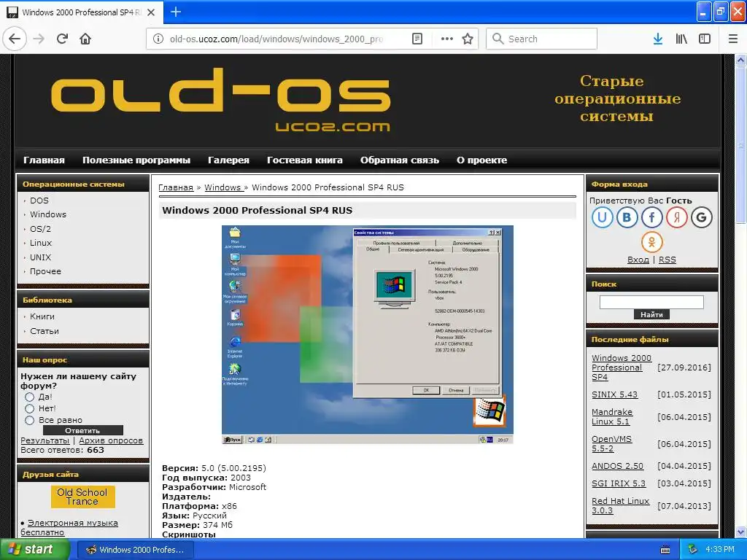This screenshot has height=560, width=747.
Task: Open the Обратная связь menu item
Action: 400,160
